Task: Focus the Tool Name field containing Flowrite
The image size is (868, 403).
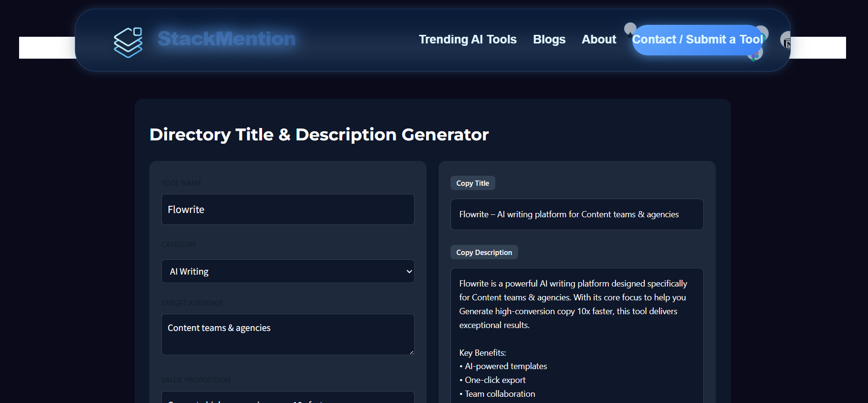Action: click(x=288, y=209)
